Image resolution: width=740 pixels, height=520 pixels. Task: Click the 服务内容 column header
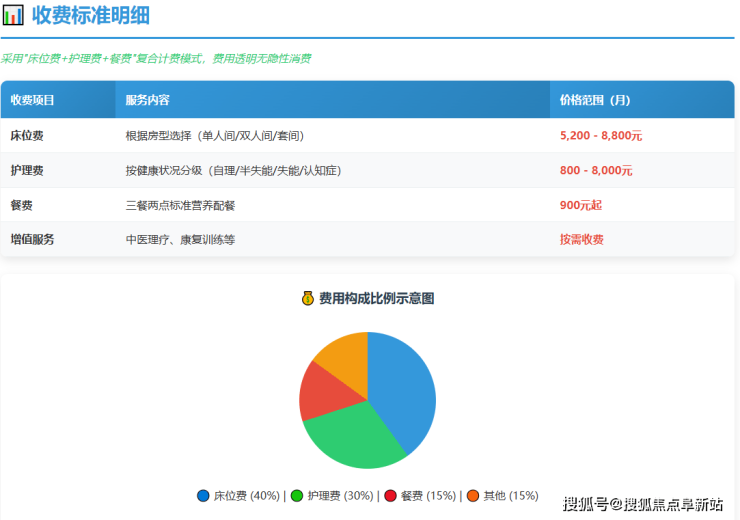[148, 100]
